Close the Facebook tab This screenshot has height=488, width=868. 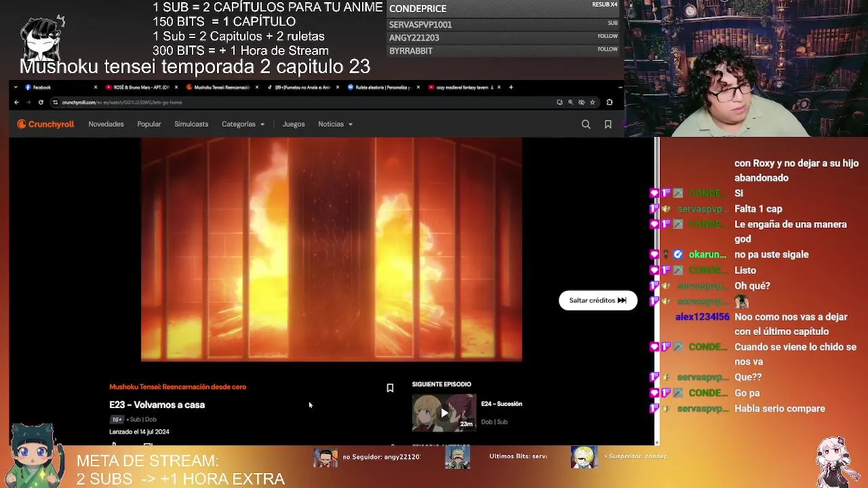96,87
